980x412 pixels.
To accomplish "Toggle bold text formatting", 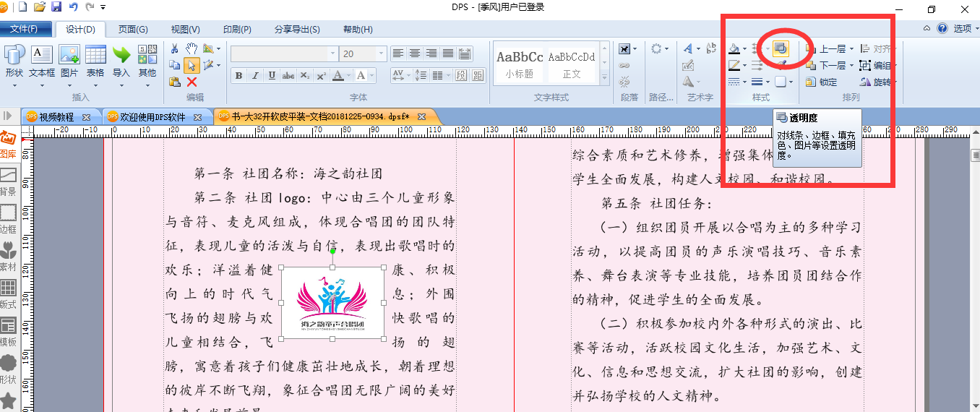I will coord(238,75).
